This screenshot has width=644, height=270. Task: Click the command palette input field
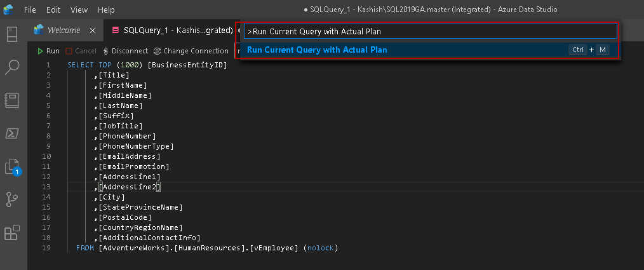coord(431,31)
